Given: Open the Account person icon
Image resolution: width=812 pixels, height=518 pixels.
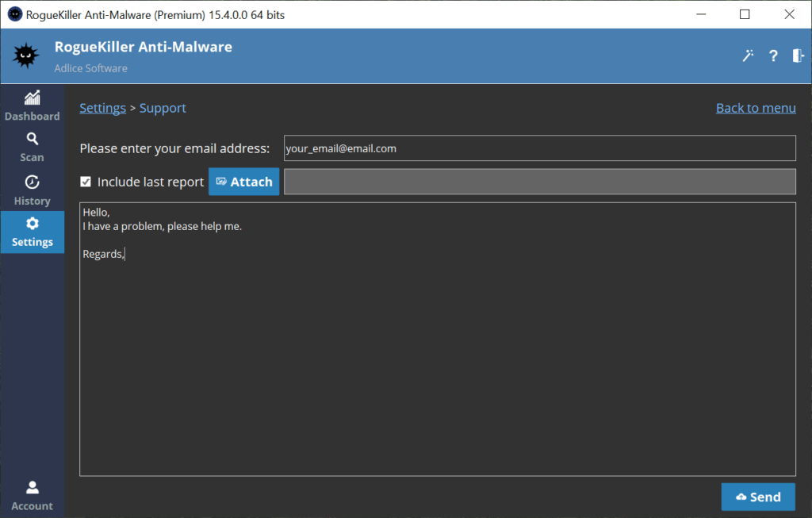Looking at the screenshot, I should (x=32, y=487).
